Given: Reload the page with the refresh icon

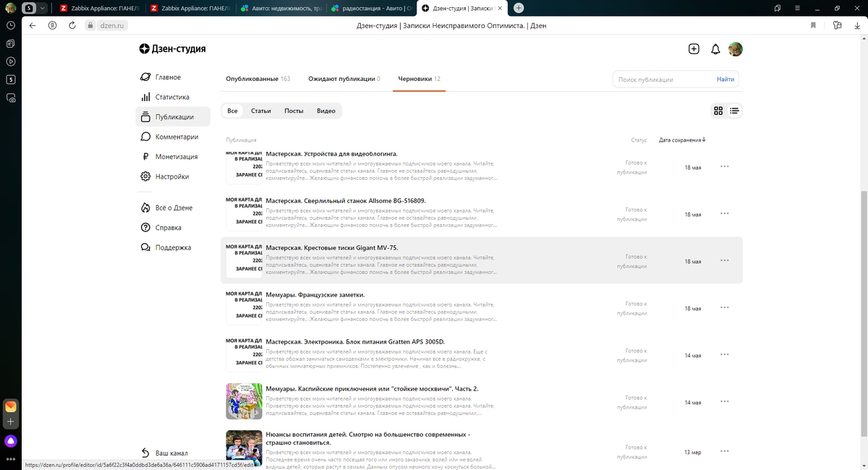Looking at the screenshot, I should tap(72, 25).
